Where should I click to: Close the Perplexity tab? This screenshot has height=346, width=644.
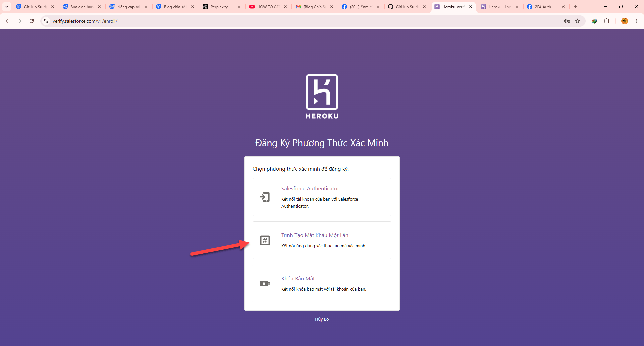click(x=239, y=7)
